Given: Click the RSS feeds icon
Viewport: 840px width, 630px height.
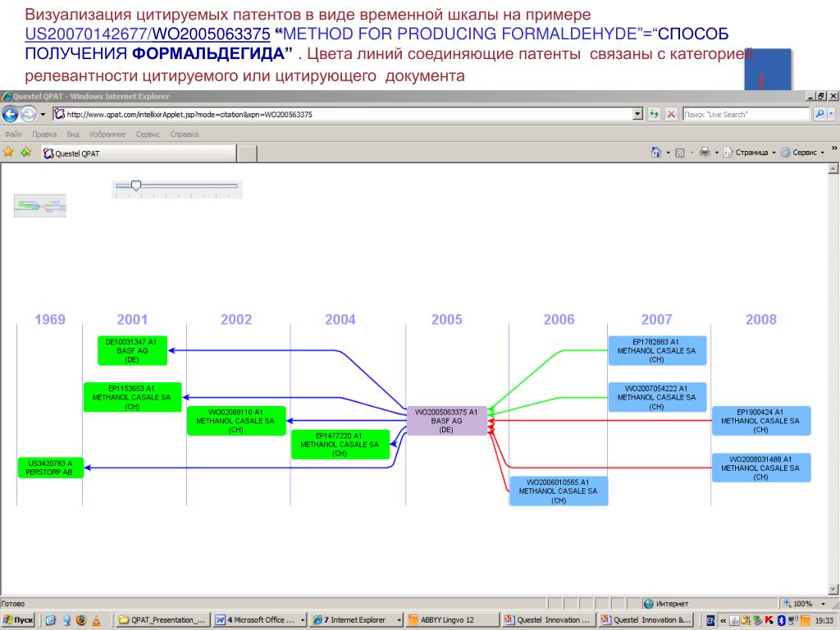Looking at the screenshot, I should pos(680,153).
